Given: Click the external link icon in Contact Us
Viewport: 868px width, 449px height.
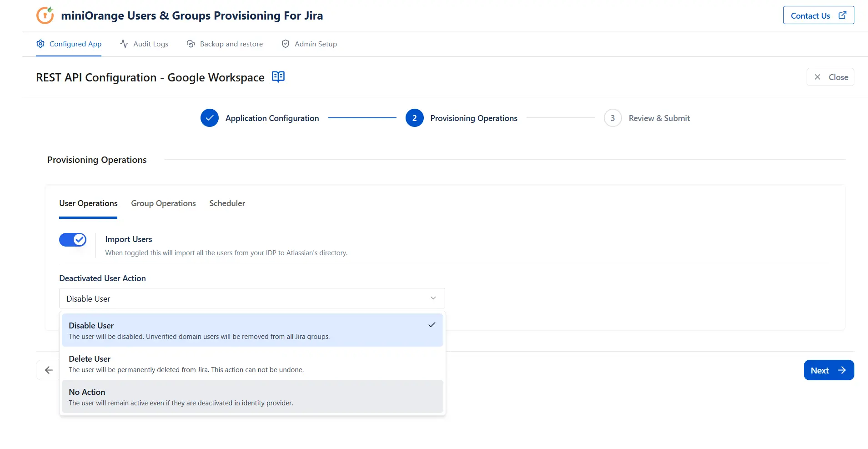Looking at the screenshot, I should click(843, 15).
